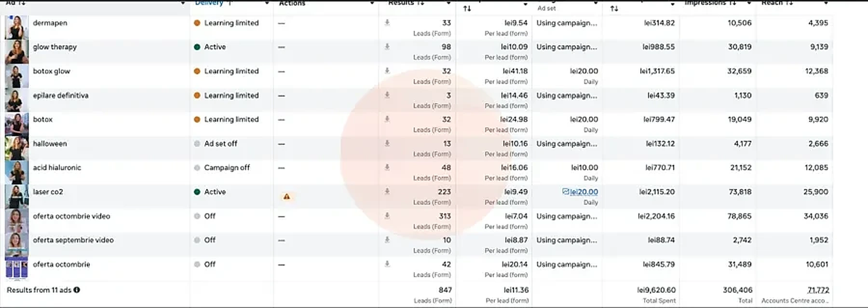
Task: Open the dermapen ad thumbnail
Action: tap(16, 28)
